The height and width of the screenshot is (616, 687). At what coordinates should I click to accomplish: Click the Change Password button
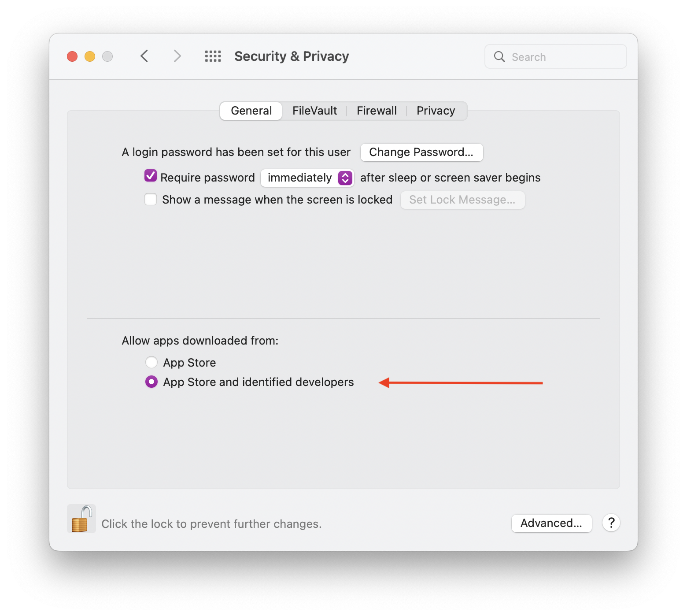(421, 152)
